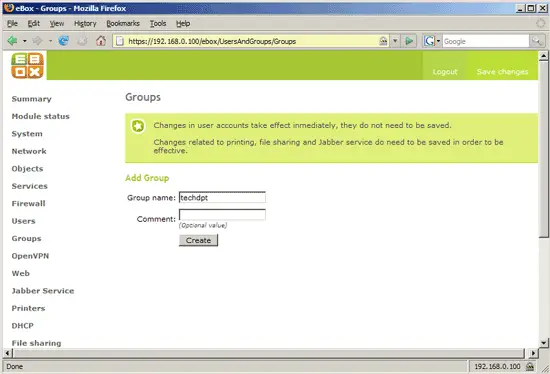550x374 pixels.
Task: Click the green Go button
Action: pos(409,41)
